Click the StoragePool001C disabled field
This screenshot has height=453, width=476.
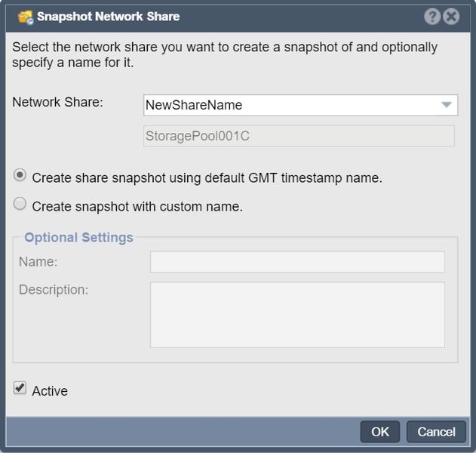coord(299,136)
